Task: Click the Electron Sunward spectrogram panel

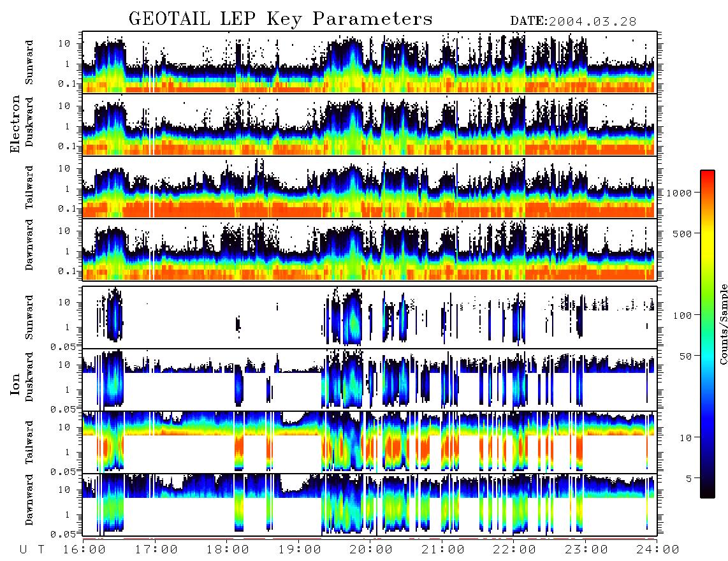Action: coord(370,62)
